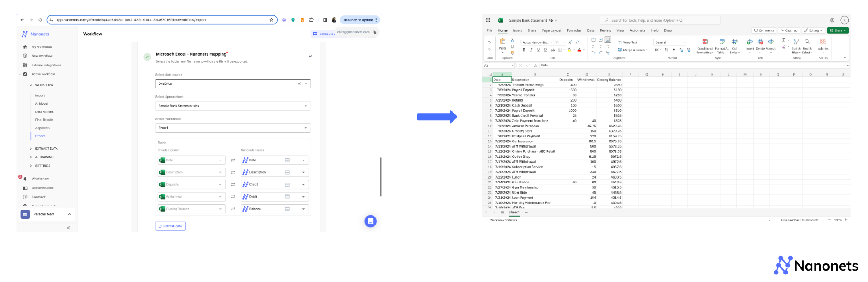The image size is (868, 282).
Task: Switch to the Insert ribbon tab
Action: (517, 30)
